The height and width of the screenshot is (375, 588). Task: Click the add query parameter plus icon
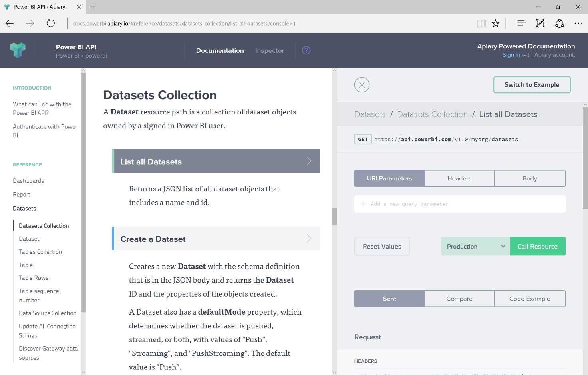pyautogui.click(x=363, y=204)
